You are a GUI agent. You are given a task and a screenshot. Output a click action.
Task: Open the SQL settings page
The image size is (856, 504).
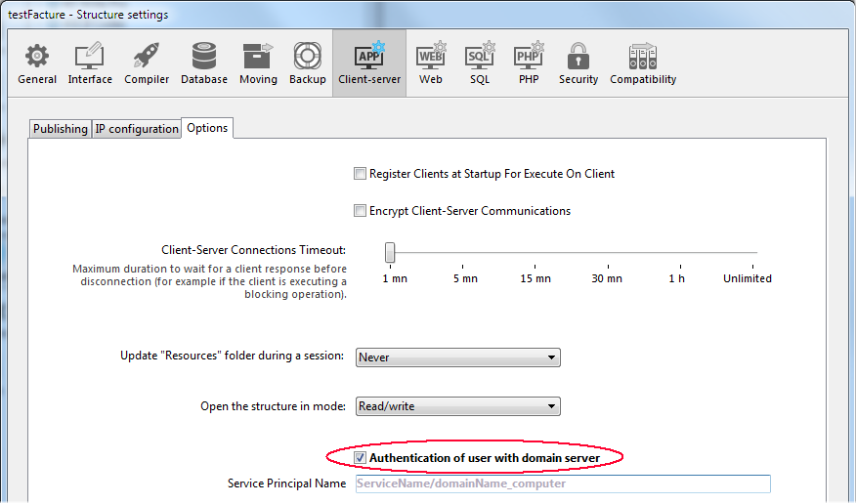point(480,63)
